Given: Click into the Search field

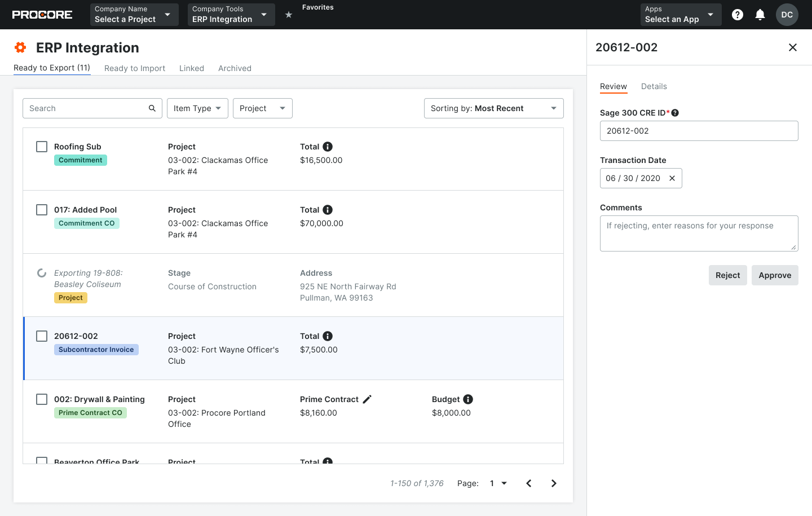Looking at the screenshot, I should [x=92, y=108].
